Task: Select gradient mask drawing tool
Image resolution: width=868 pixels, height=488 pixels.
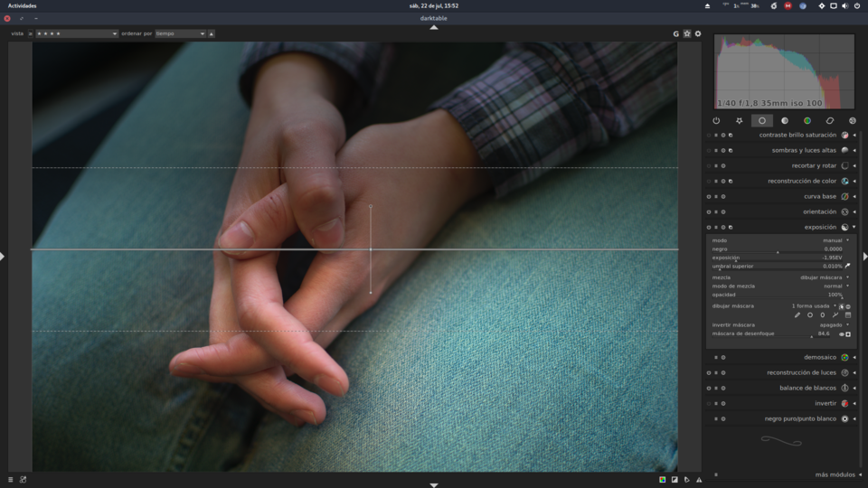Action: coord(848,315)
